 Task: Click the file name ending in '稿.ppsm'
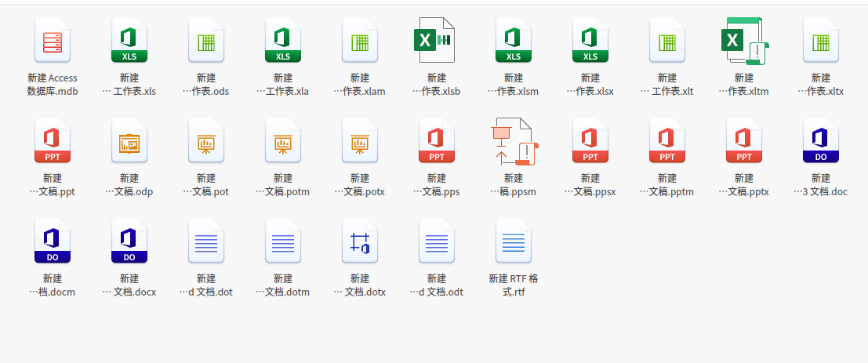pos(514,185)
